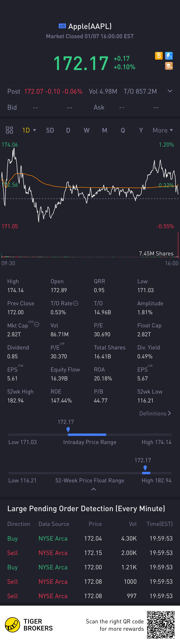Tap the blue lightning bolt icon
The height and width of the screenshot is (644, 180).
point(169,56)
